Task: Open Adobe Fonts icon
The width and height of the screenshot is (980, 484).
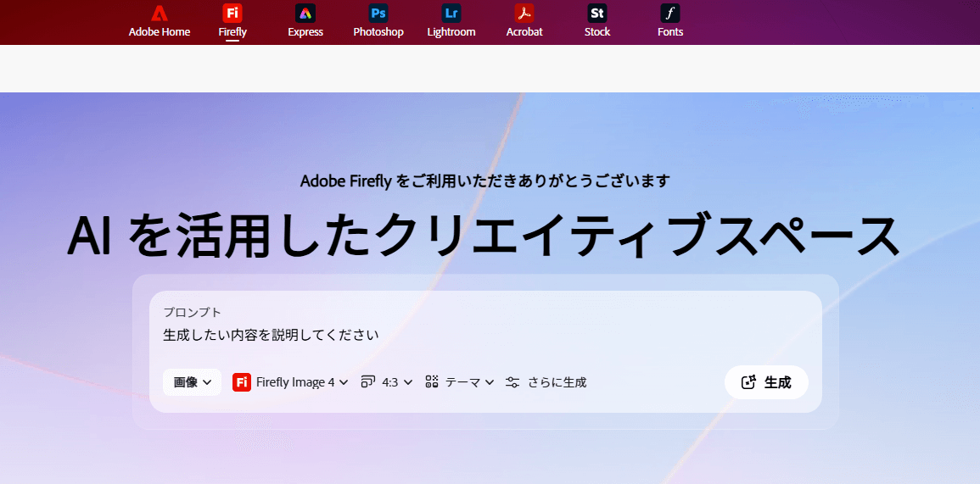Action: 670,14
